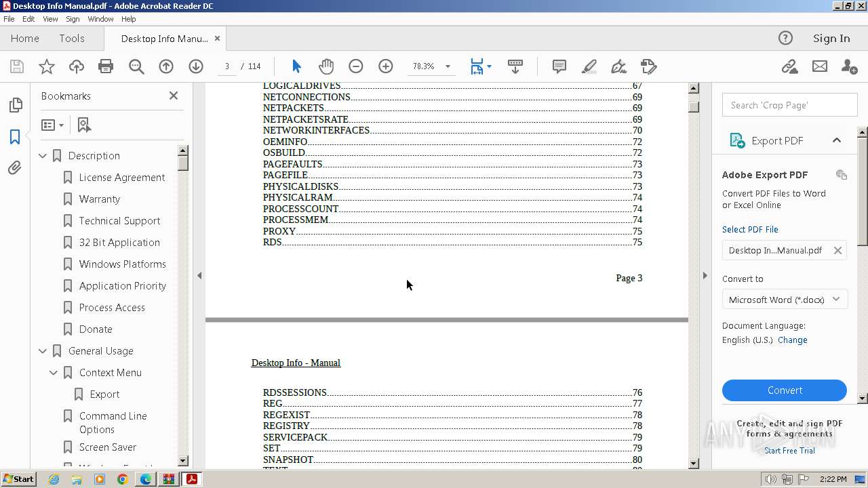Add a sticky note comment
This screenshot has height=488, width=868.
tap(559, 66)
